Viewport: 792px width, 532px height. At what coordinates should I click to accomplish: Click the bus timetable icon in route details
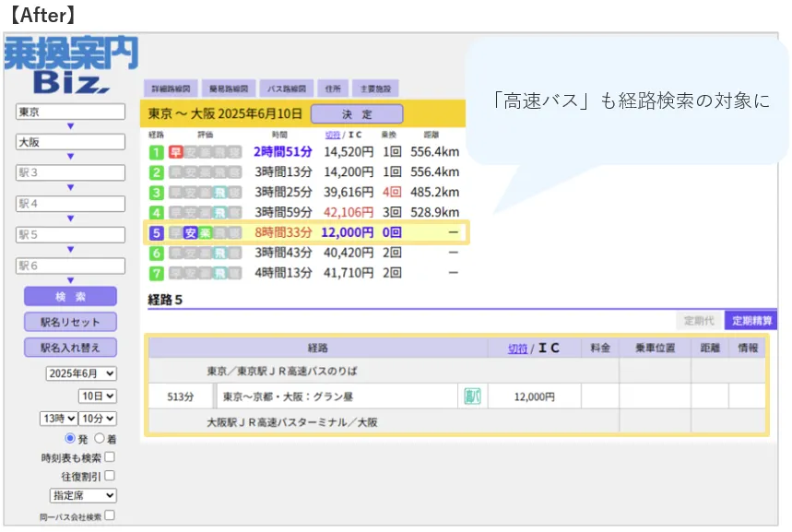(472, 396)
